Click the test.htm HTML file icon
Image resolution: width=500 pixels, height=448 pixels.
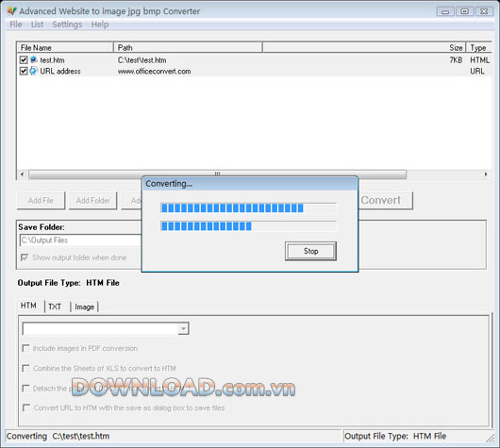(33, 59)
